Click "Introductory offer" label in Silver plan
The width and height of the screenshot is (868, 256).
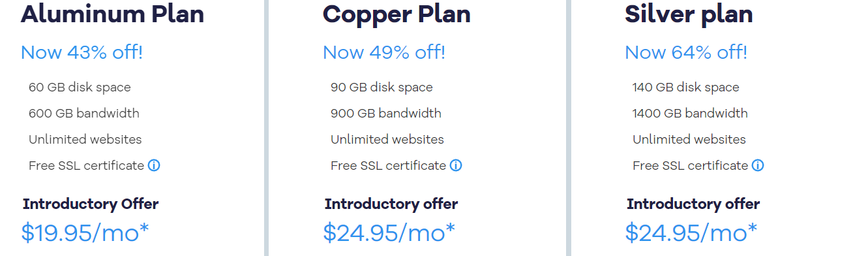pos(693,204)
